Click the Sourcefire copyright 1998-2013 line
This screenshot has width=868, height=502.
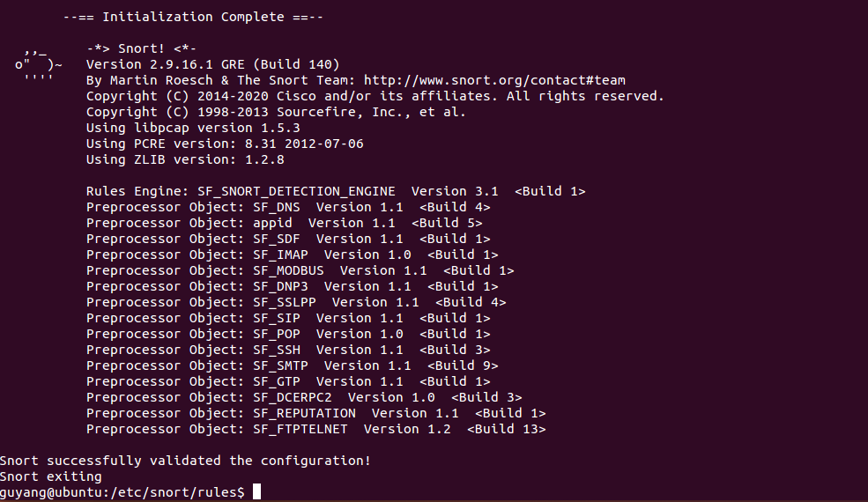(x=276, y=112)
